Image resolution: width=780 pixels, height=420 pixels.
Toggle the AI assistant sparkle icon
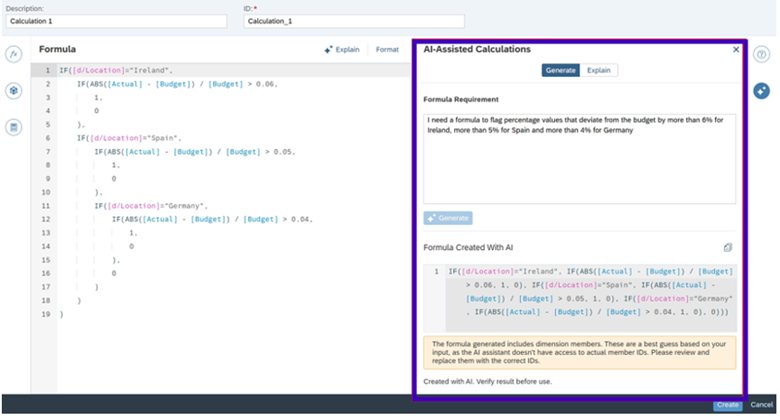(x=761, y=91)
